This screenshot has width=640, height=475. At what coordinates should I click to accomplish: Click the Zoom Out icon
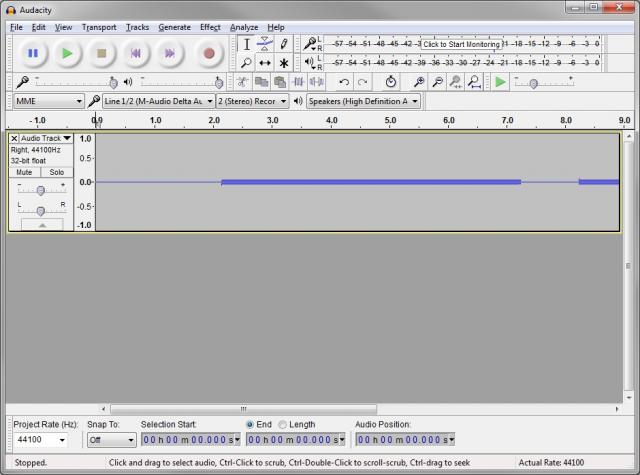coord(438,82)
